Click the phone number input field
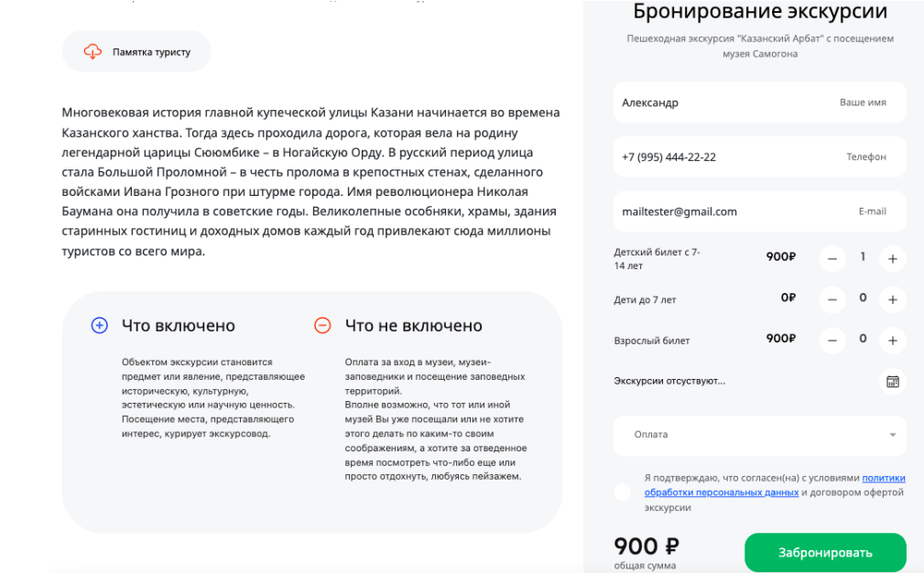924x574 pixels. click(723, 157)
